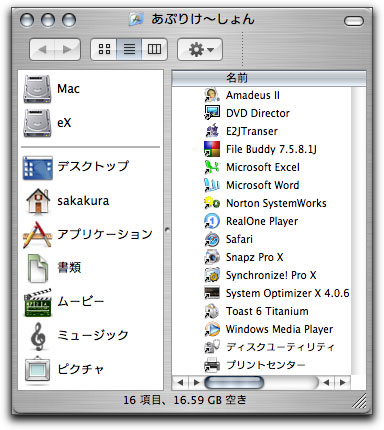Sort by the 名前 column header
384x430 pixels.
[x=269, y=78]
